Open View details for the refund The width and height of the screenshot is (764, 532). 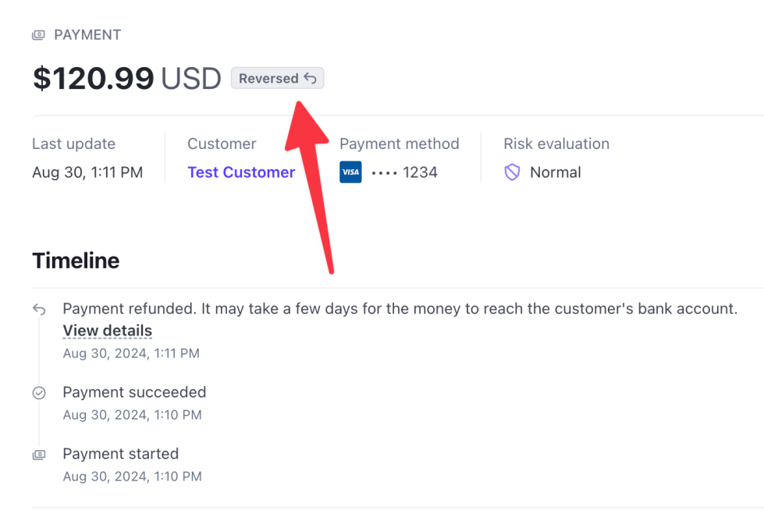pyautogui.click(x=107, y=331)
